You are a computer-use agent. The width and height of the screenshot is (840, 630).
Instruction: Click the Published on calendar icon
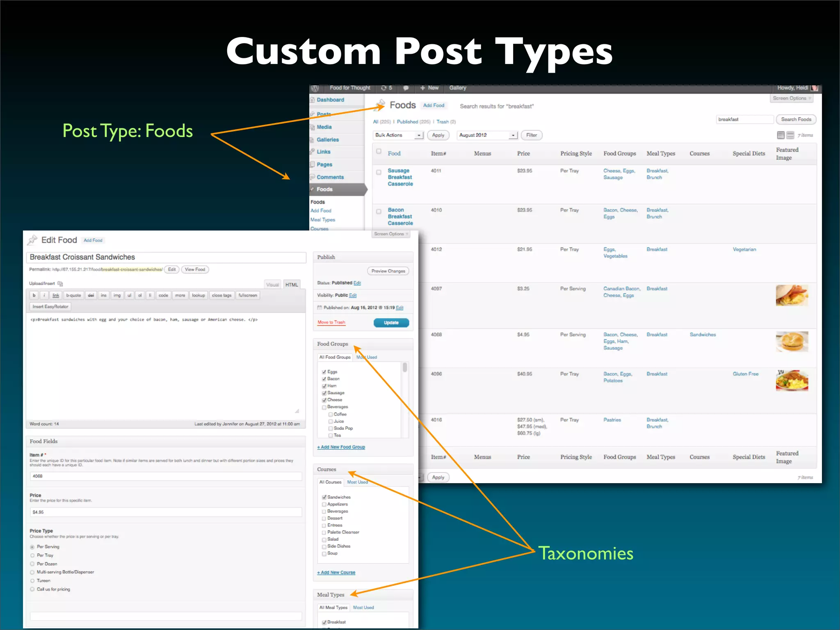coord(320,308)
